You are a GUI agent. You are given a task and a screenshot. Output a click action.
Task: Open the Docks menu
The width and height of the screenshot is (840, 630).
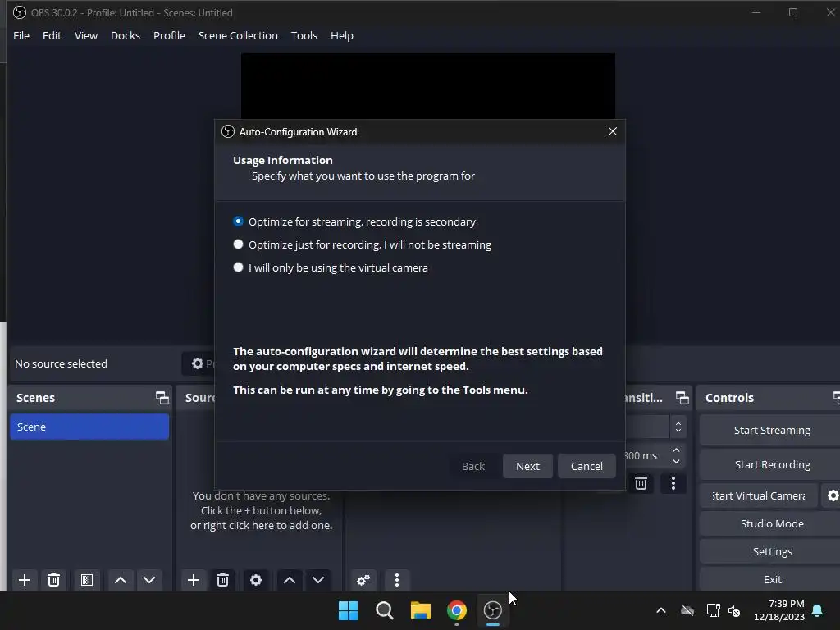126,35
